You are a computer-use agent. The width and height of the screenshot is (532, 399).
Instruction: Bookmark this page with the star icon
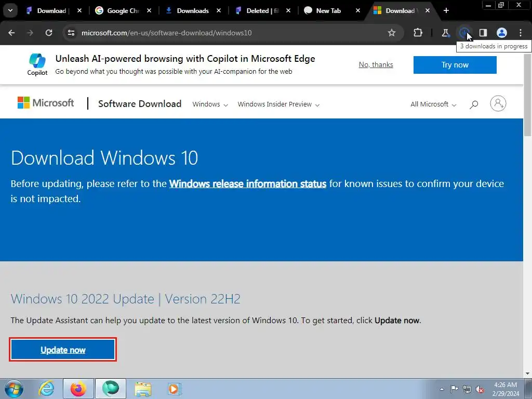(x=392, y=33)
